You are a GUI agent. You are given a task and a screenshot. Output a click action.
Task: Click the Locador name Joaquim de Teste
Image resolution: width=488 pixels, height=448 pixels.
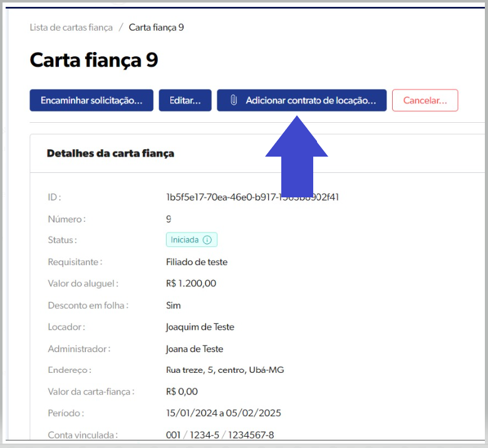pyautogui.click(x=200, y=327)
